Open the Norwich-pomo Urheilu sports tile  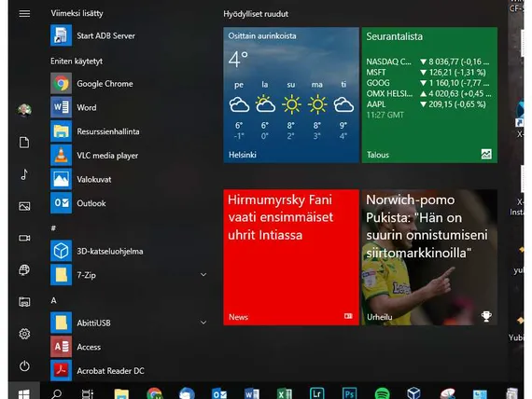[429, 257]
